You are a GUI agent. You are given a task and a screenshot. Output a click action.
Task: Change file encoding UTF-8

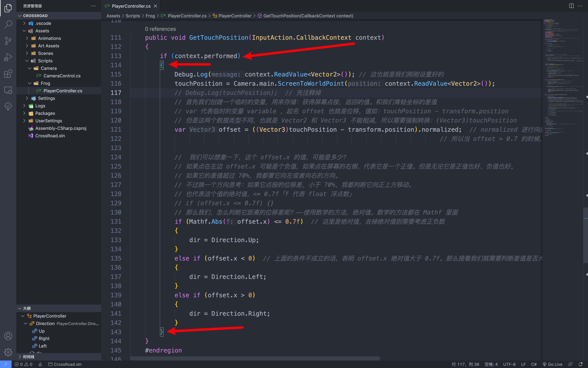509,364
